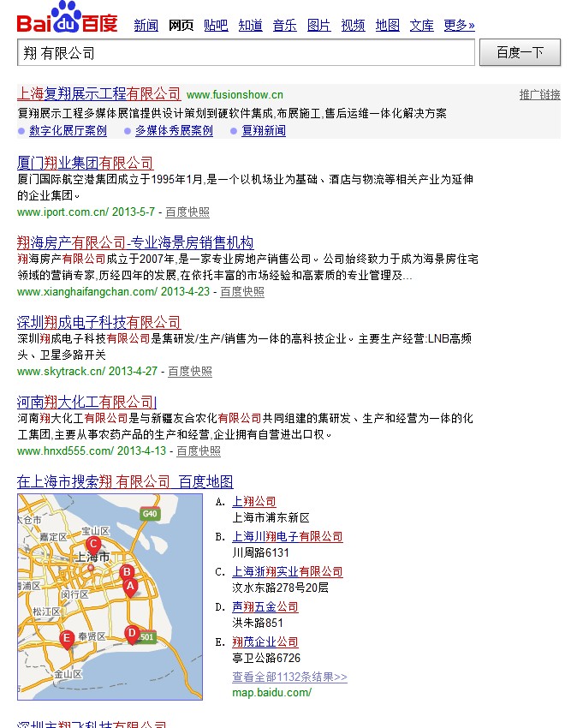Click map marker D
Screen dimensions: 571x728
click(x=132, y=634)
